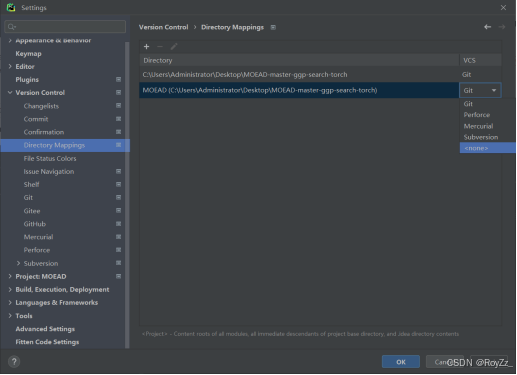Image resolution: width=517 pixels, height=375 pixels.
Task: Click the project-level icon next to Directory Mappings heading
Action: [273, 27]
